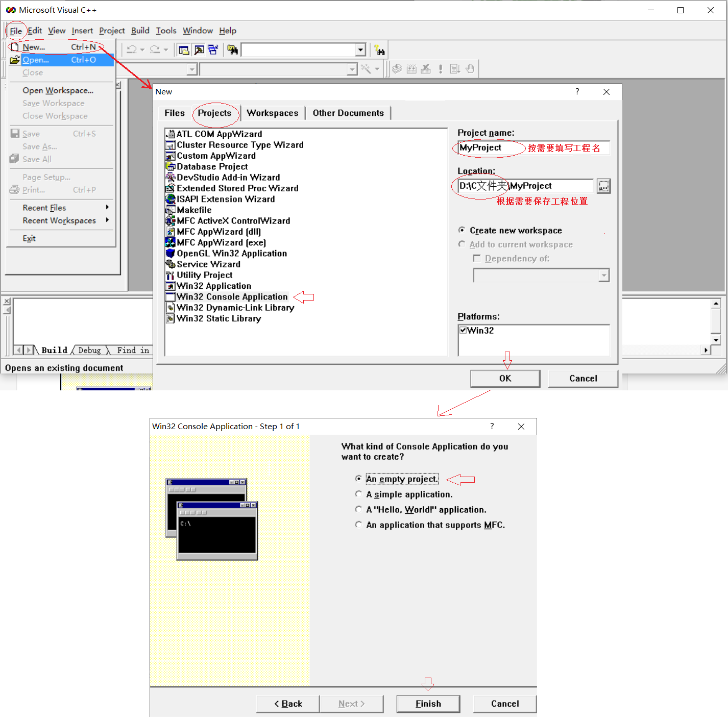
Task: Click the Back button in wizard
Action: [288, 704]
